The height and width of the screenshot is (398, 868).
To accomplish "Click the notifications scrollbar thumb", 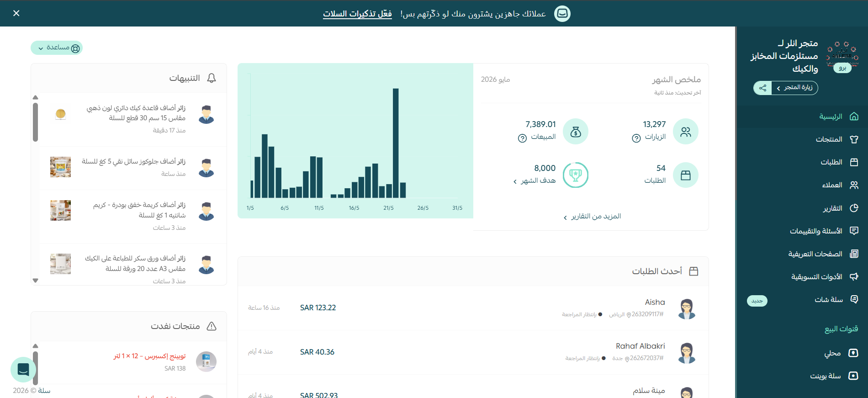I will point(35,122).
